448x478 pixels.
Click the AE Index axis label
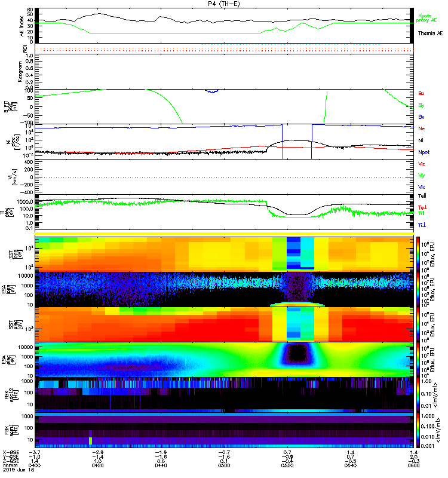[22, 26]
